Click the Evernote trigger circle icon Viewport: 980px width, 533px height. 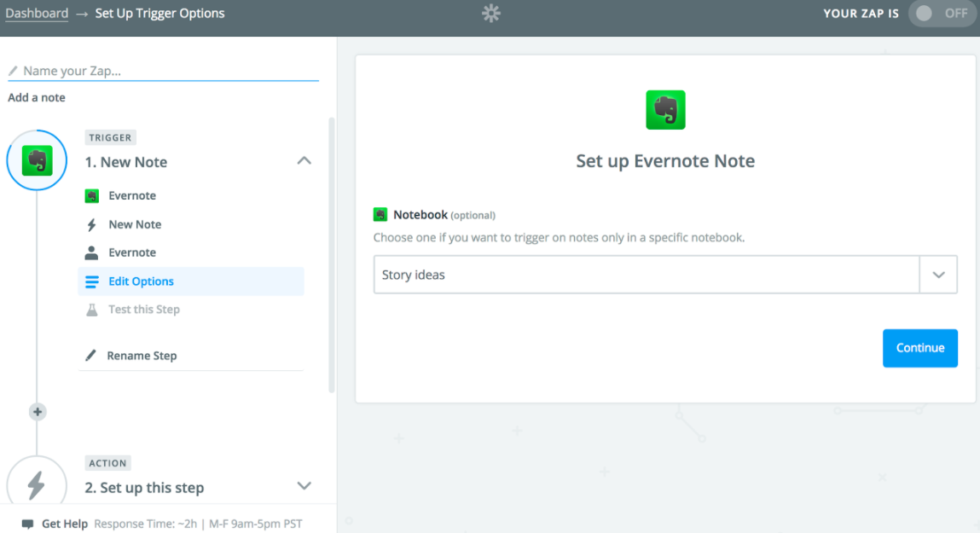[x=37, y=160]
